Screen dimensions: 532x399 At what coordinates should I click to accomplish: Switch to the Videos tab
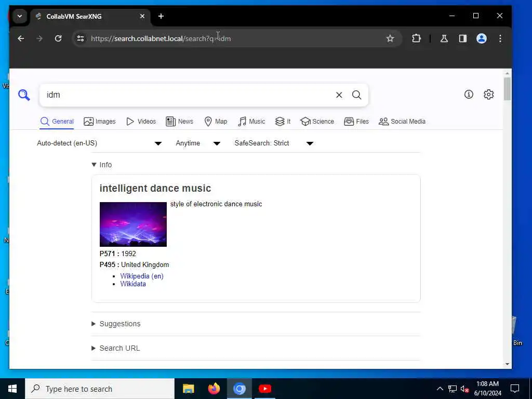(141, 122)
